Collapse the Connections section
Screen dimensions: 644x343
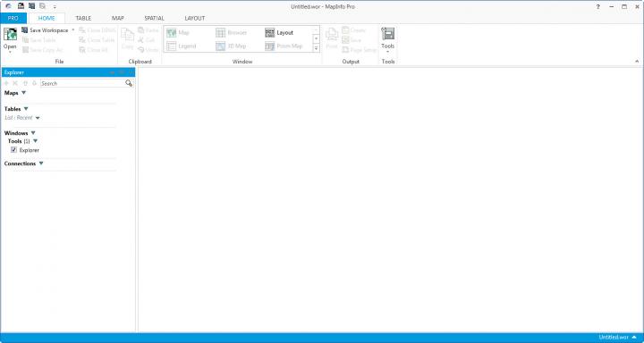pyautogui.click(x=41, y=163)
